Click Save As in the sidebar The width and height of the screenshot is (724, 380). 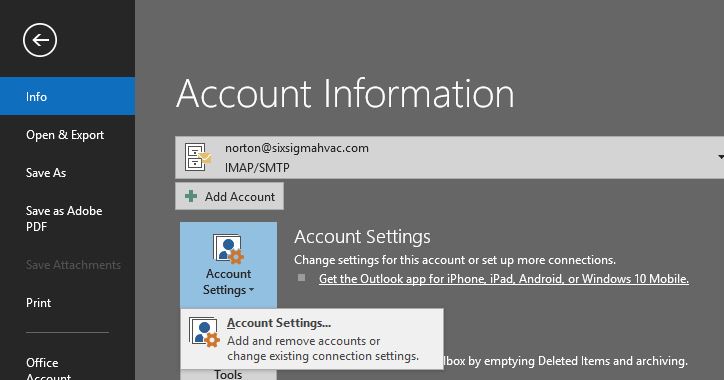pos(46,173)
